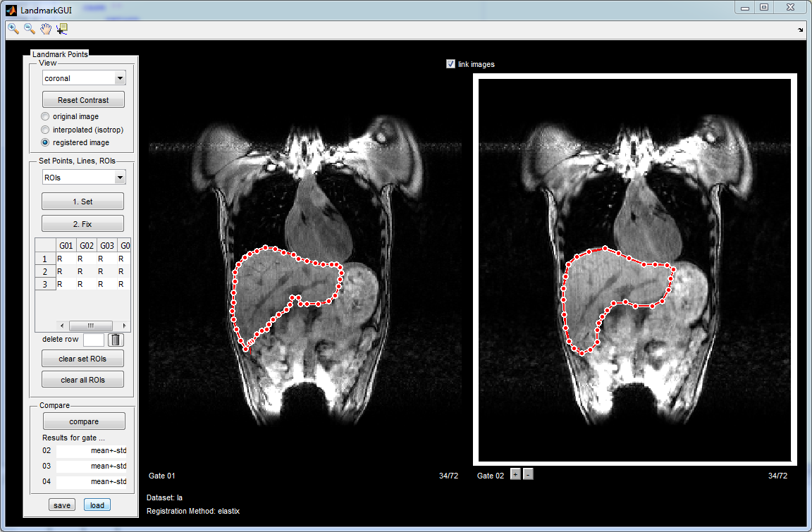Select the original image radio button
Image resolution: width=812 pixels, height=532 pixels.
coord(46,116)
